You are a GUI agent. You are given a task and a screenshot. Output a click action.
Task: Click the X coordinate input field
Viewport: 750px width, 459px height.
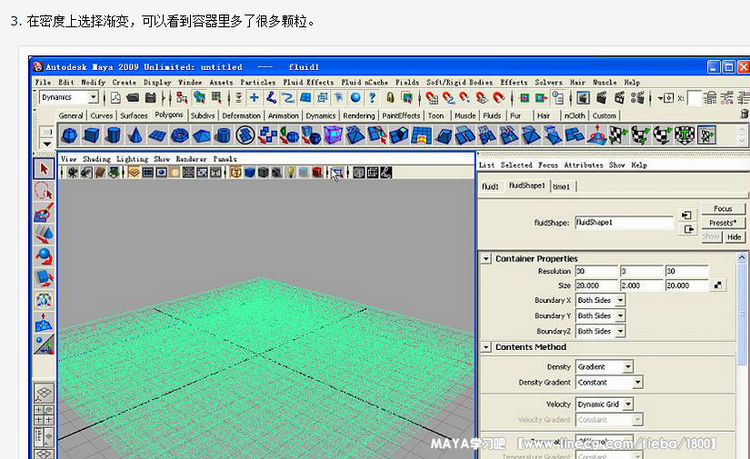pos(694,98)
